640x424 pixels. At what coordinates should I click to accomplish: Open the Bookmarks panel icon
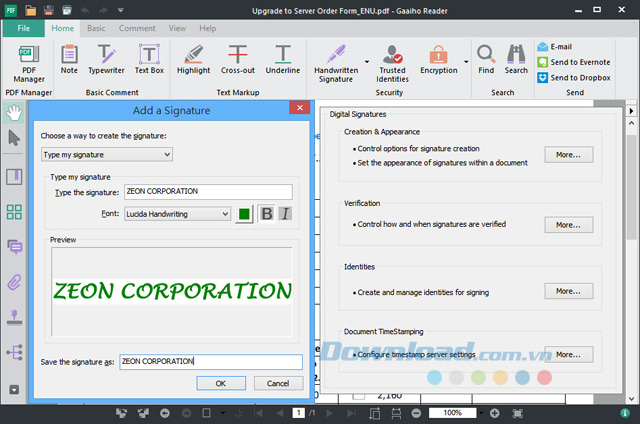point(14,177)
